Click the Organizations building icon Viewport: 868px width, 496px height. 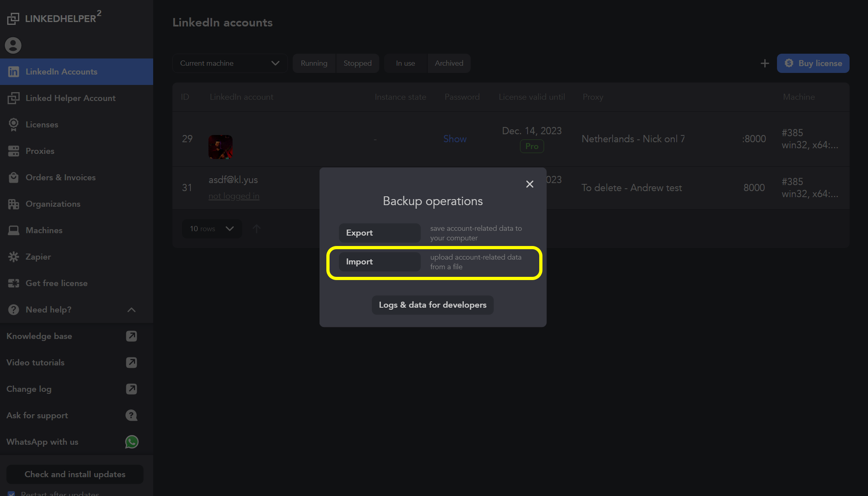(14, 204)
